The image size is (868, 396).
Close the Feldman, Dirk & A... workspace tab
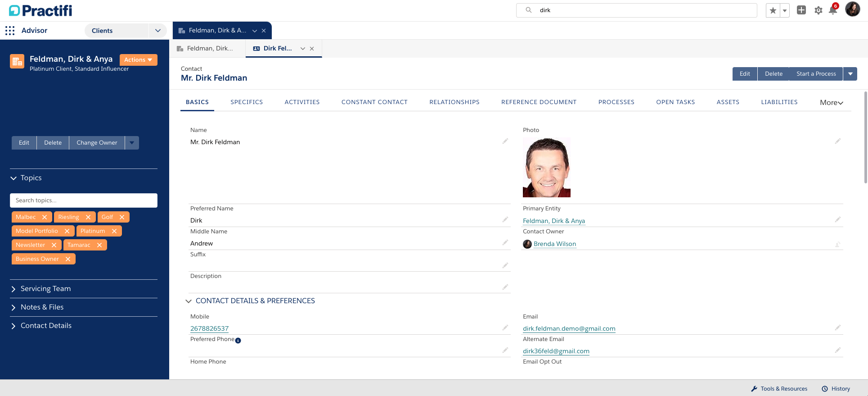(x=264, y=31)
